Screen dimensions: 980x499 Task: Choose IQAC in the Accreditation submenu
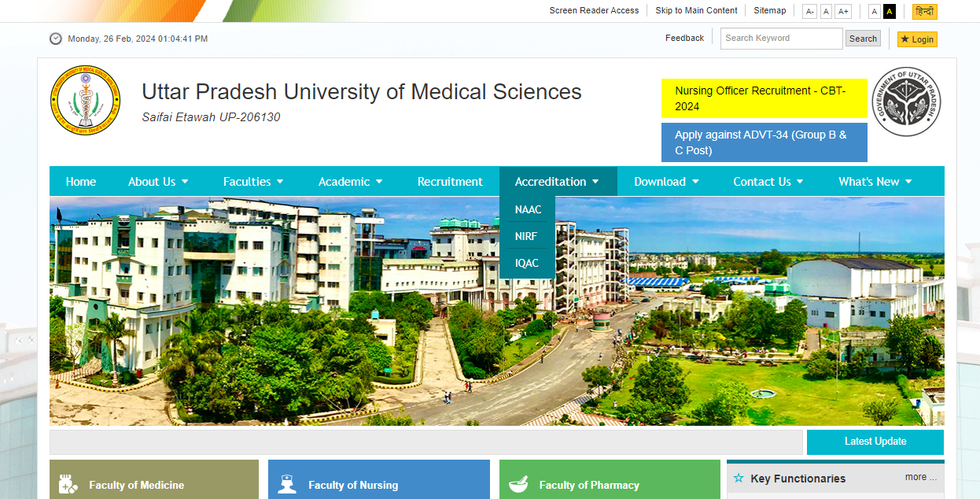coord(527,263)
